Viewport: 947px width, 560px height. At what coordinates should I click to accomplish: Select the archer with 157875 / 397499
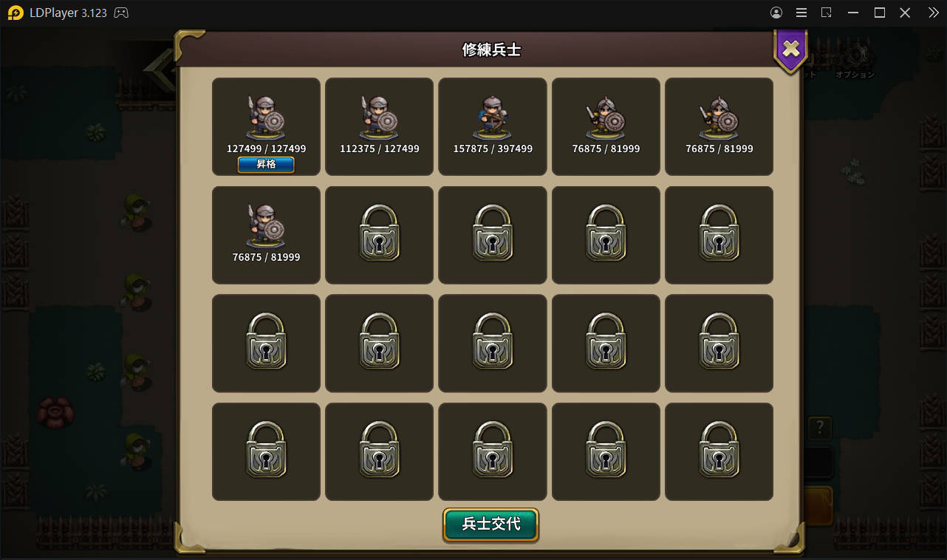(493, 126)
